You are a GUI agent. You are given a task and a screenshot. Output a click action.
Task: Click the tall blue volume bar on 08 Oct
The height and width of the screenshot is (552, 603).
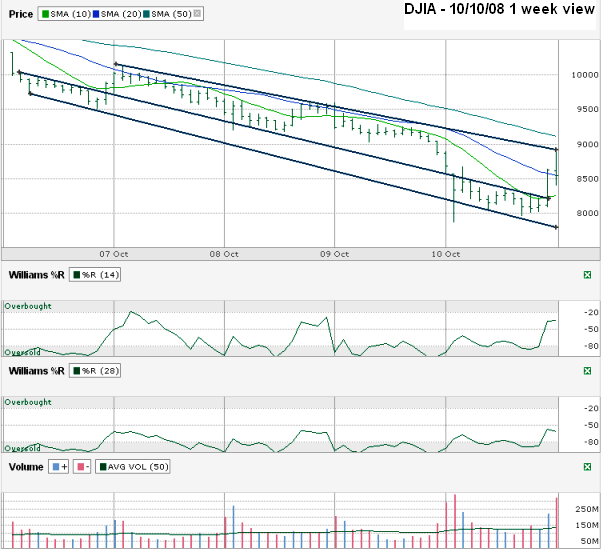(233, 527)
